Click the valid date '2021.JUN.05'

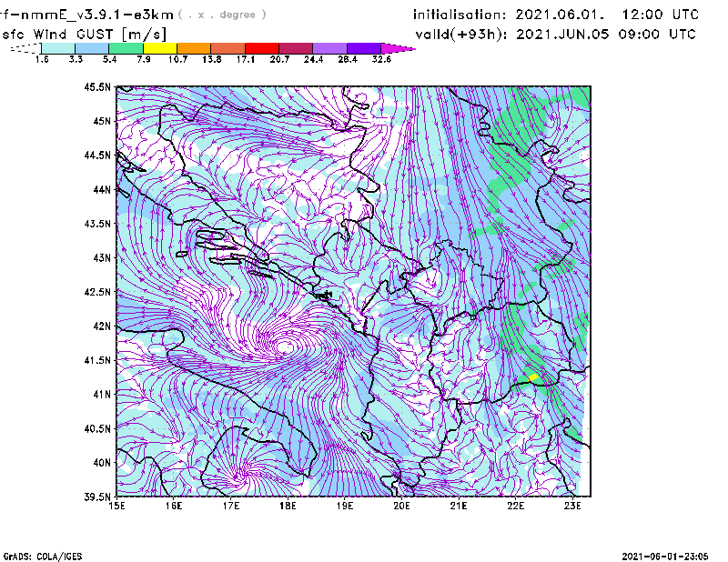pos(562,35)
